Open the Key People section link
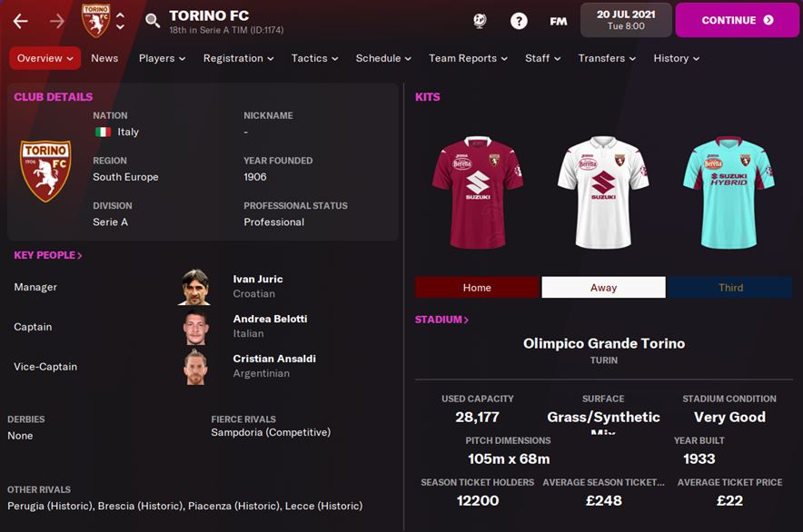This screenshot has height=532, width=803. 47,255
